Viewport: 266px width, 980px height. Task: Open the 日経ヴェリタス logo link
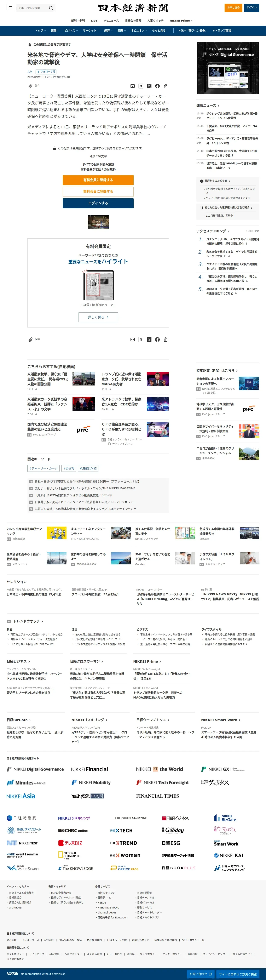(x=215, y=782)
